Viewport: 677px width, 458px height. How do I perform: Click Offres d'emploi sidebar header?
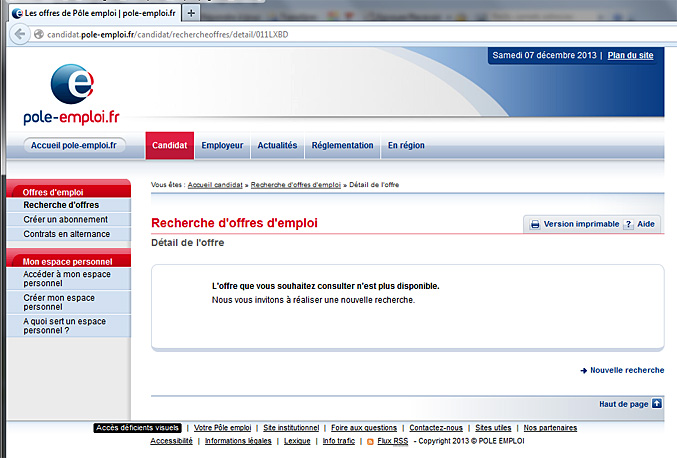pos(69,190)
